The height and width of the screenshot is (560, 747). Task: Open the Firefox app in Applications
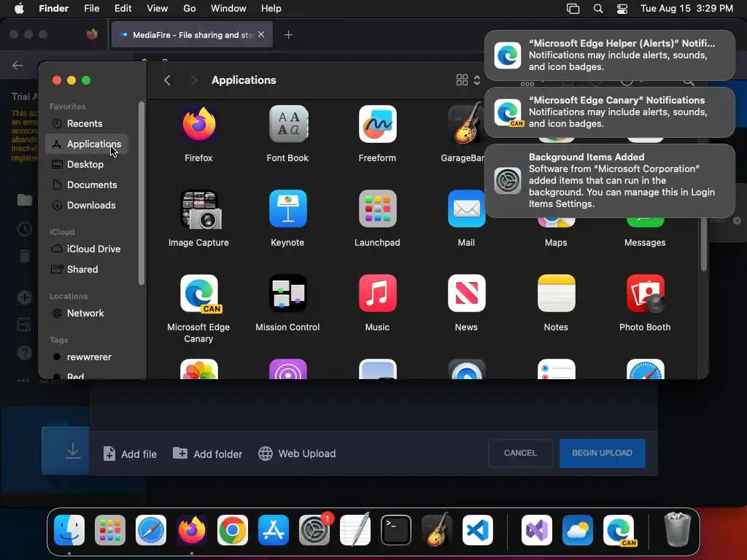pyautogui.click(x=198, y=125)
